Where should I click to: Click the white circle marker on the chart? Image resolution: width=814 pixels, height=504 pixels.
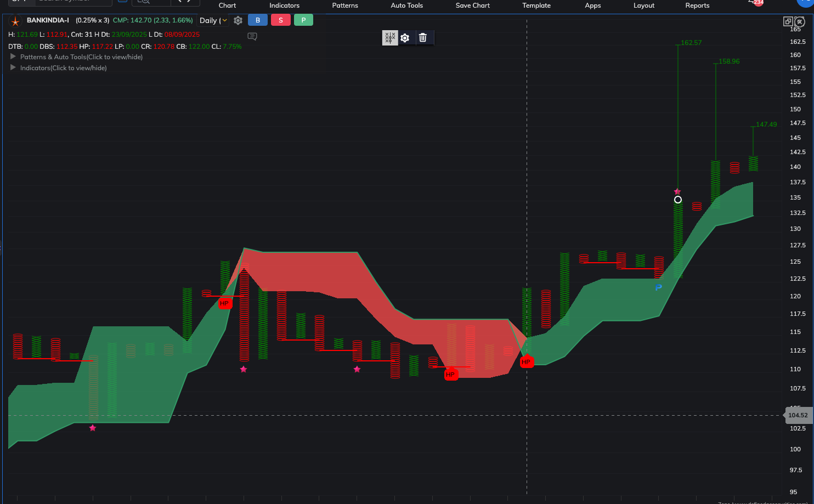coord(678,200)
